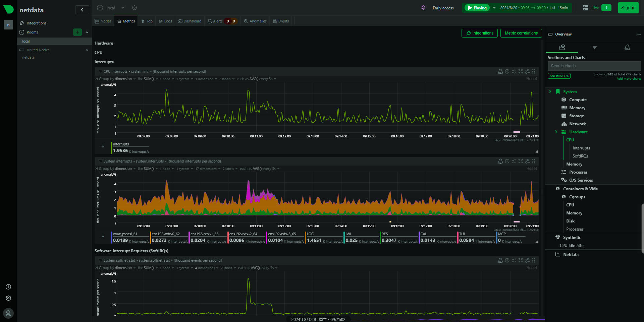Viewport: 644px width, 322px height.
Task: Click the Search charts input field
Action: tap(594, 66)
